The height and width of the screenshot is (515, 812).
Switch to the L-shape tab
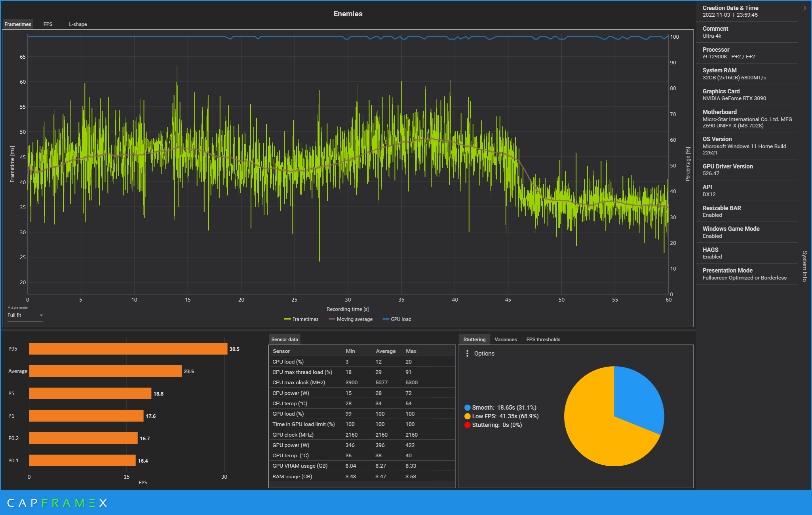(x=78, y=24)
